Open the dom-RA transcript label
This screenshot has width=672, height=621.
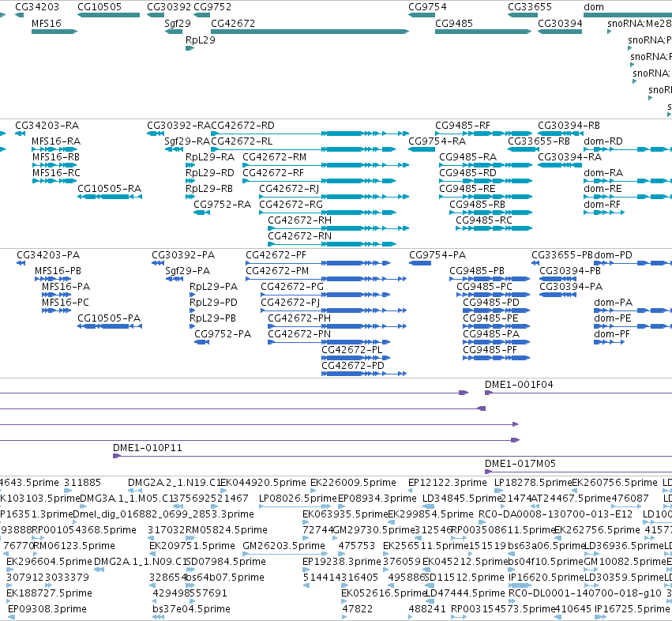(603, 173)
